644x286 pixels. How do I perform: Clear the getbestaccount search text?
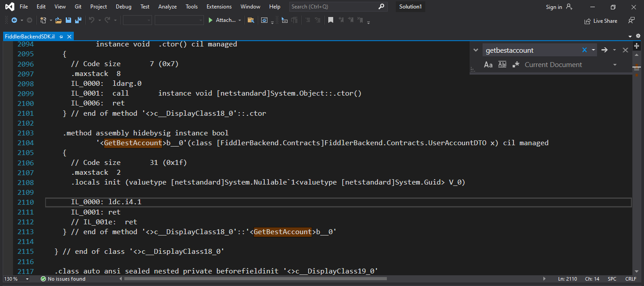(x=584, y=50)
